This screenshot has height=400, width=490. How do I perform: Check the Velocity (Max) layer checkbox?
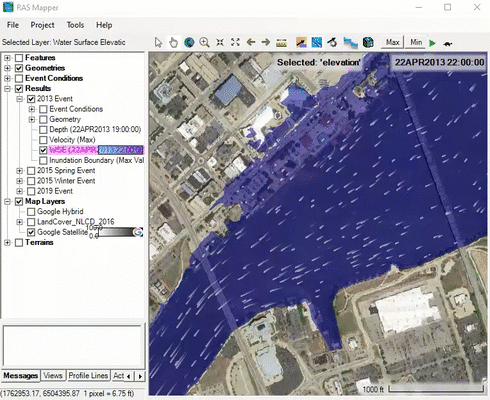point(43,140)
